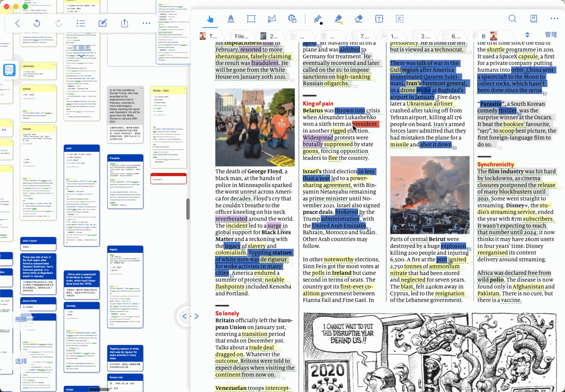Redo the mind map action
Screen dimensions: 565x392
click(x=59, y=23)
